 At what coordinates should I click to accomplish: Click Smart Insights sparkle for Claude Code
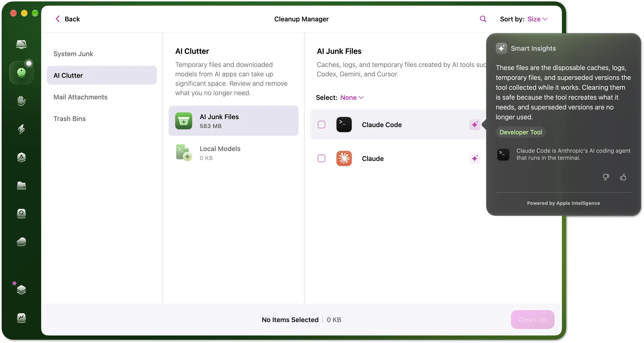click(474, 125)
